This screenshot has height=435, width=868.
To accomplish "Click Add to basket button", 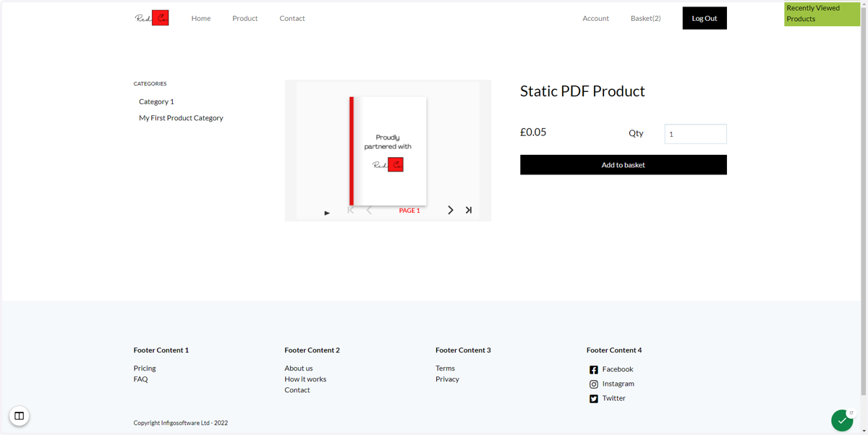I will [624, 165].
